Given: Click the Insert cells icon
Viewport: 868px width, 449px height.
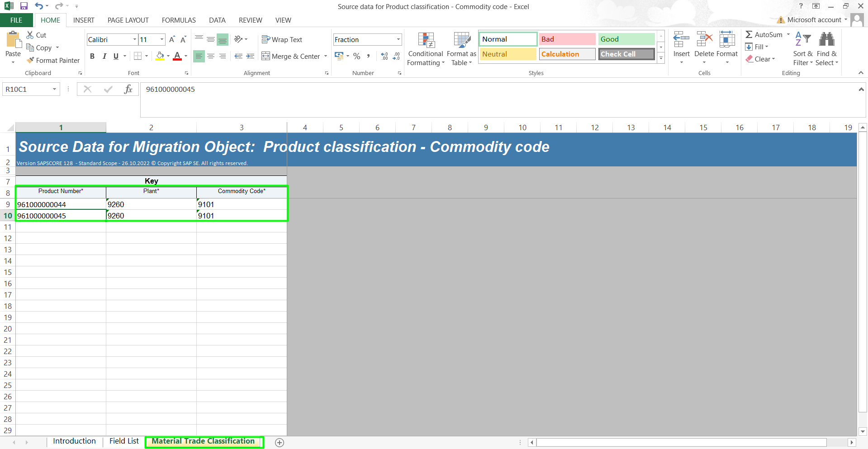Looking at the screenshot, I should 681,40.
